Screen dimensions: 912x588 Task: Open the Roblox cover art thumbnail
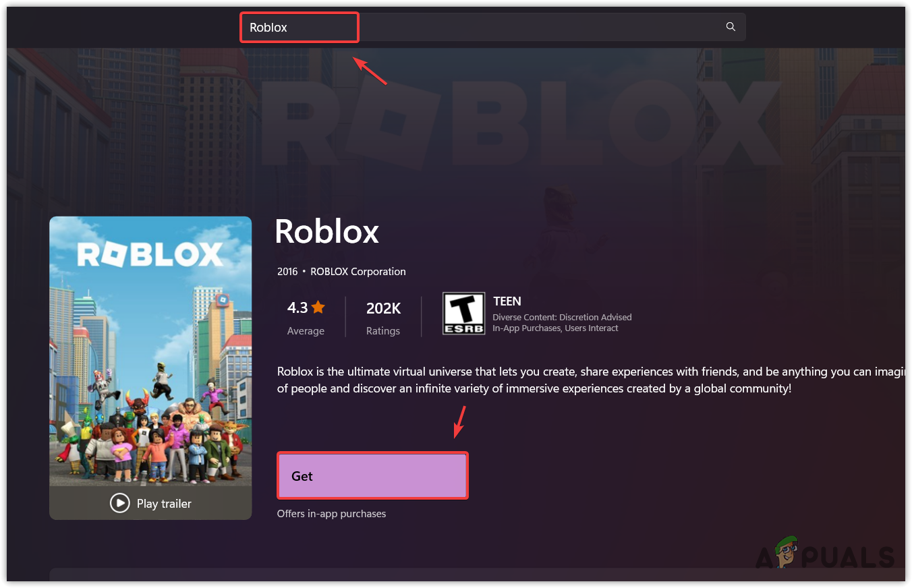pyautogui.click(x=150, y=351)
